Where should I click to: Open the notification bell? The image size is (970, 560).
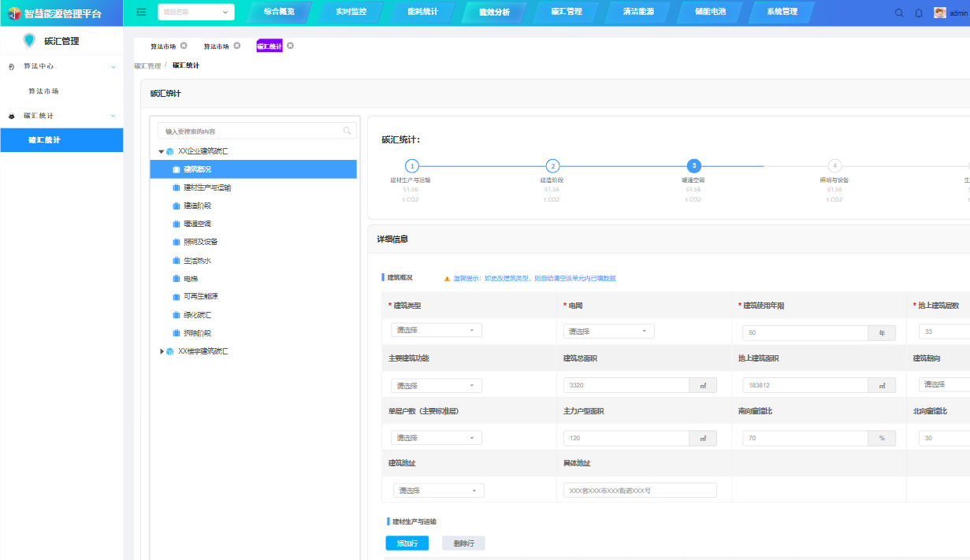[x=919, y=13]
